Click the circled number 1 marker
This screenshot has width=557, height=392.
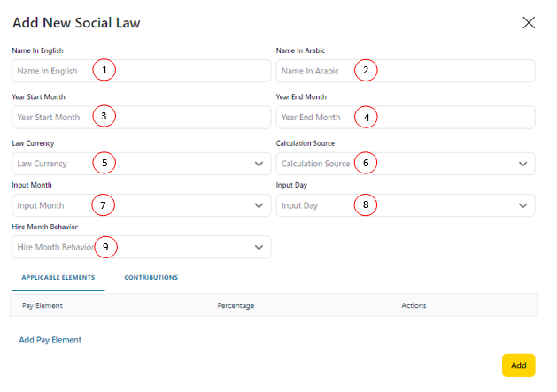104,70
